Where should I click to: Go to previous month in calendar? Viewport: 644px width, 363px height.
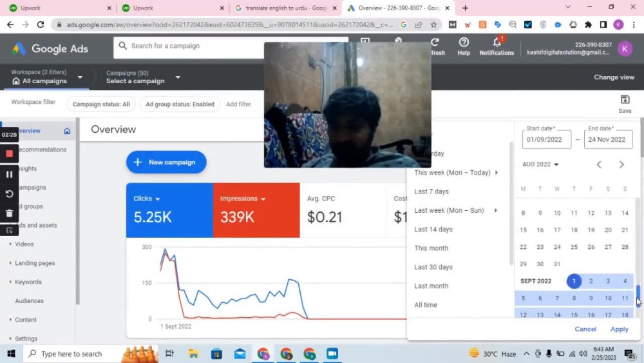coord(599,164)
